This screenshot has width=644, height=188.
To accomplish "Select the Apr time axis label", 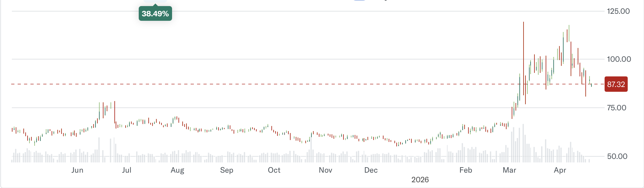I will click(x=560, y=170).
